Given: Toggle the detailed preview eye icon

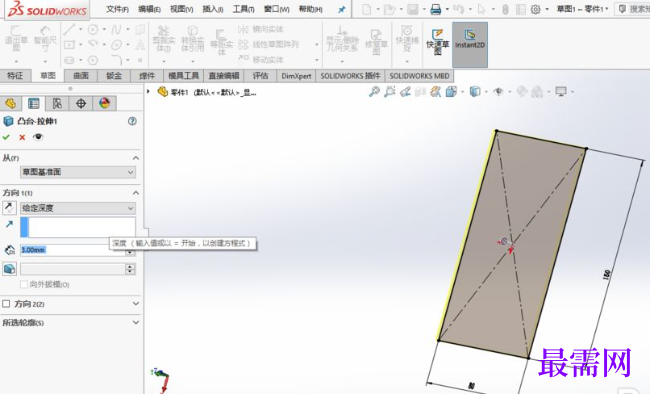Looking at the screenshot, I should [x=38, y=137].
